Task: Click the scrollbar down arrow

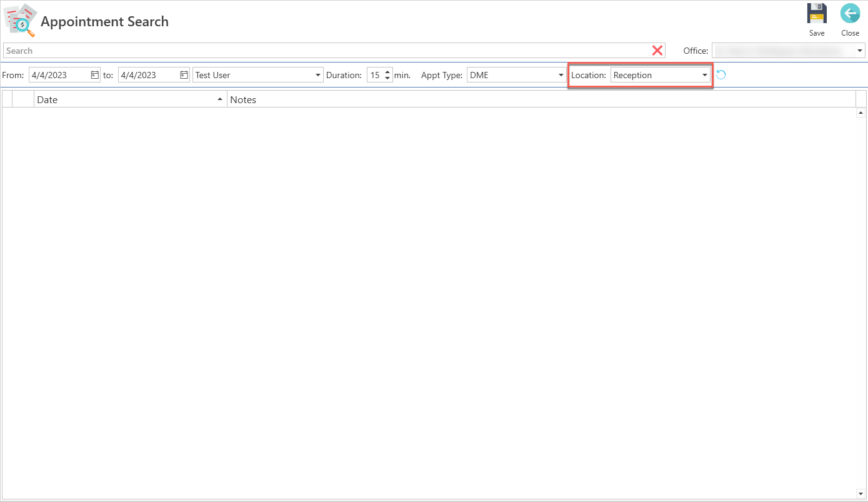Action: coord(861,494)
